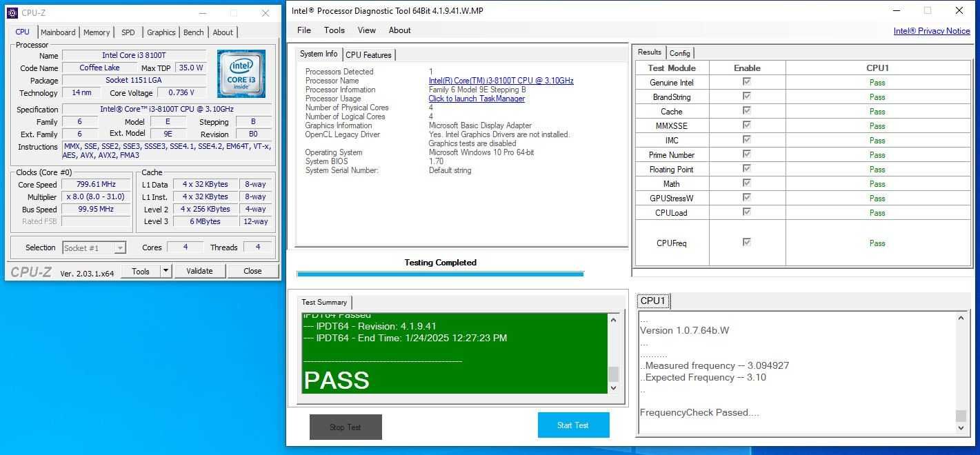The image size is (980, 455).
Task: Open the Memory tab in CPU-Z
Action: 97,32
